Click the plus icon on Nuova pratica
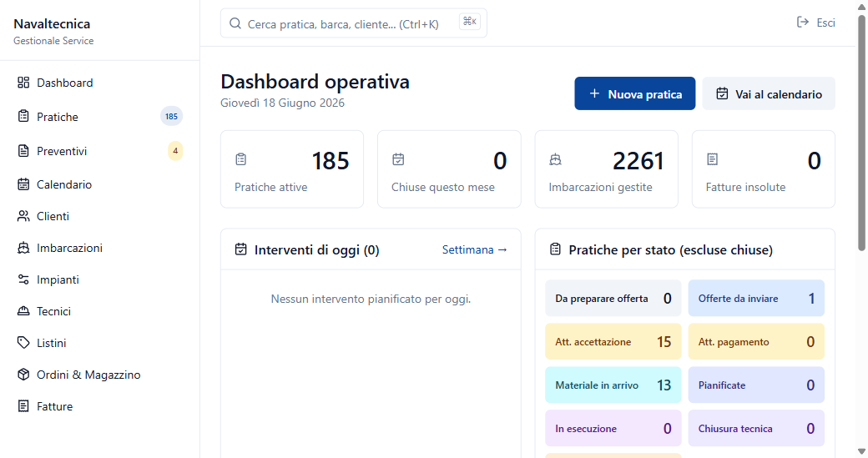 pos(594,93)
